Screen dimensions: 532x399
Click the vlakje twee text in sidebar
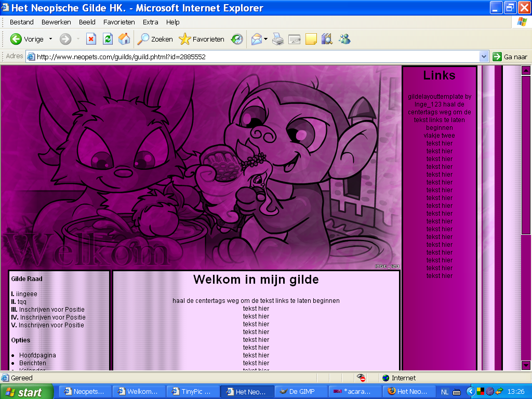[439, 136]
